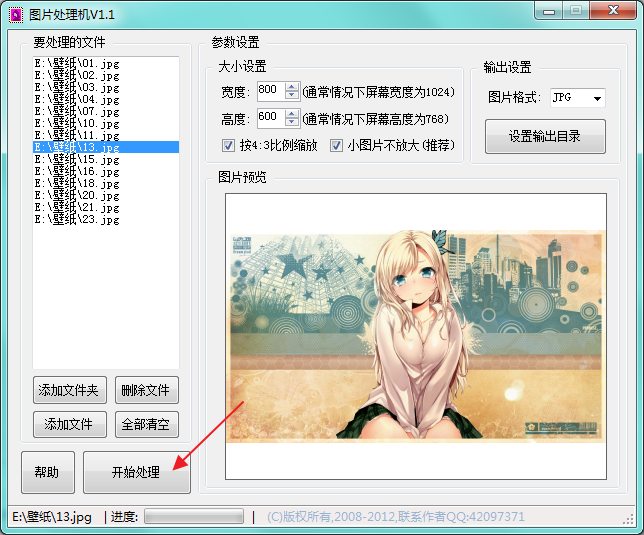Click 设置输出目录 button
The width and height of the screenshot is (644, 535).
pos(545,136)
